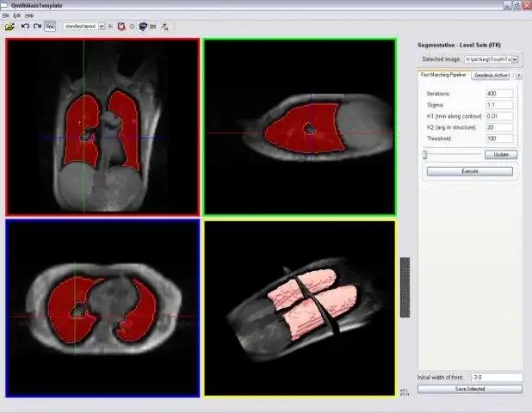Click the dark blue blob toolbar icon

[142, 26]
